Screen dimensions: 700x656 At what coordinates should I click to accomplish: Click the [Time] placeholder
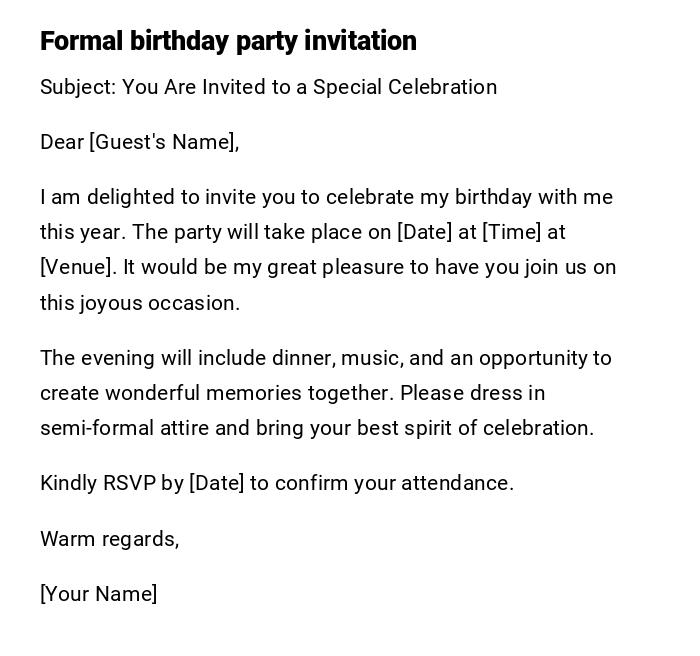pos(511,232)
